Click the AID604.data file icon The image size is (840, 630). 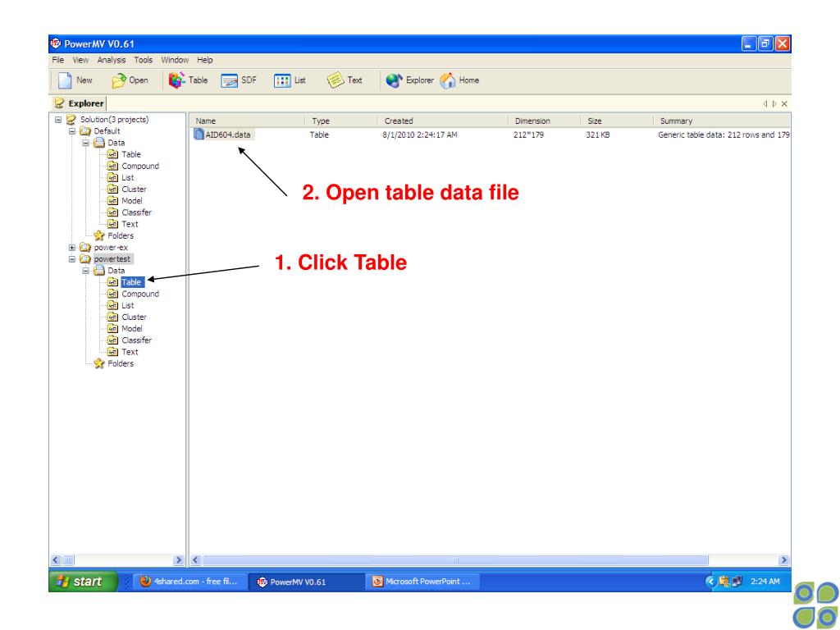(199, 134)
